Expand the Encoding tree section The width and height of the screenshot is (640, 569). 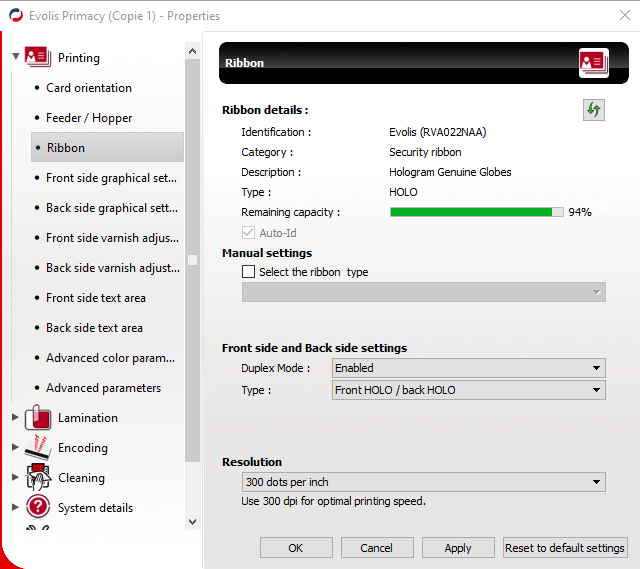click(16, 447)
